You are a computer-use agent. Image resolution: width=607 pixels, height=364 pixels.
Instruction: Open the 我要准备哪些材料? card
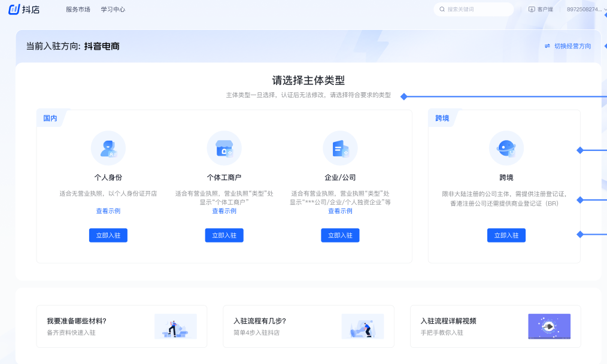click(x=122, y=326)
